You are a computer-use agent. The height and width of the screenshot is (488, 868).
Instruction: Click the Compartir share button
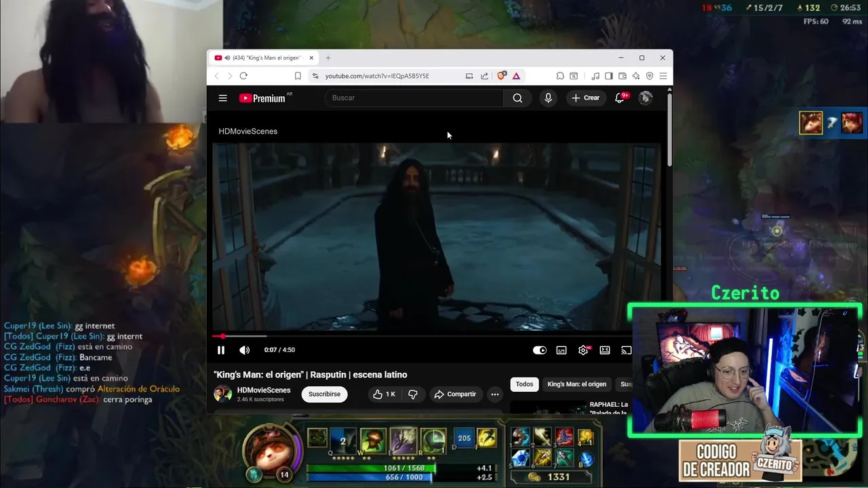tap(456, 394)
